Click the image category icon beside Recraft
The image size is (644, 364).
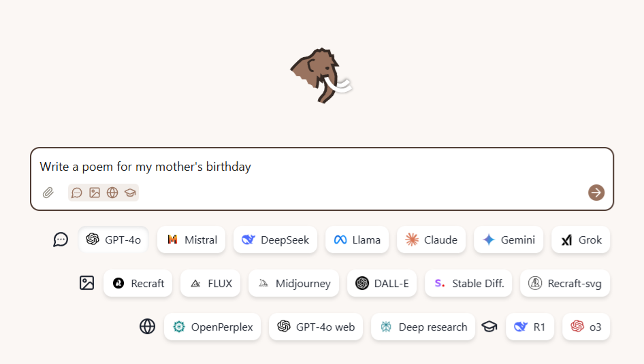(86, 283)
